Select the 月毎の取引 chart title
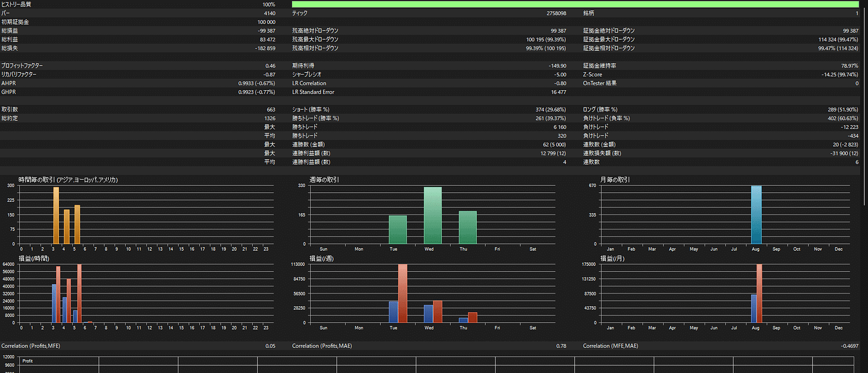 (x=615, y=180)
